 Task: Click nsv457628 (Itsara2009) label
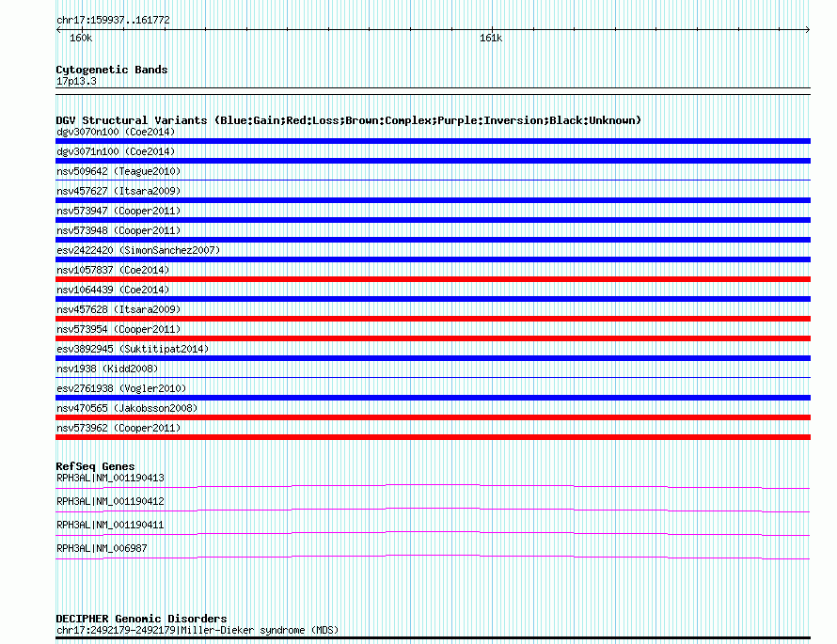point(118,309)
